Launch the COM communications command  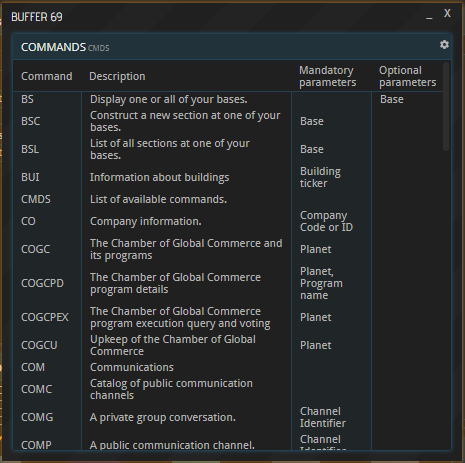coord(33,367)
